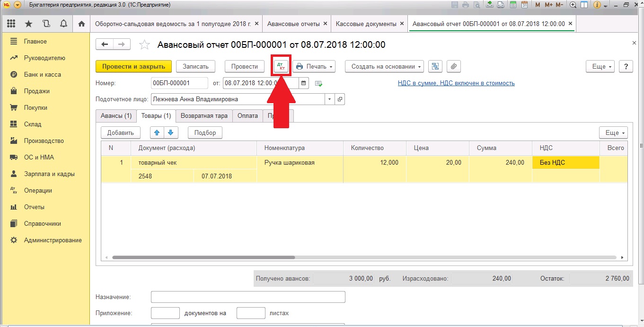This screenshot has height=327, width=644.
Task: Open the НДС в сумме settings link
Action: coord(456,83)
